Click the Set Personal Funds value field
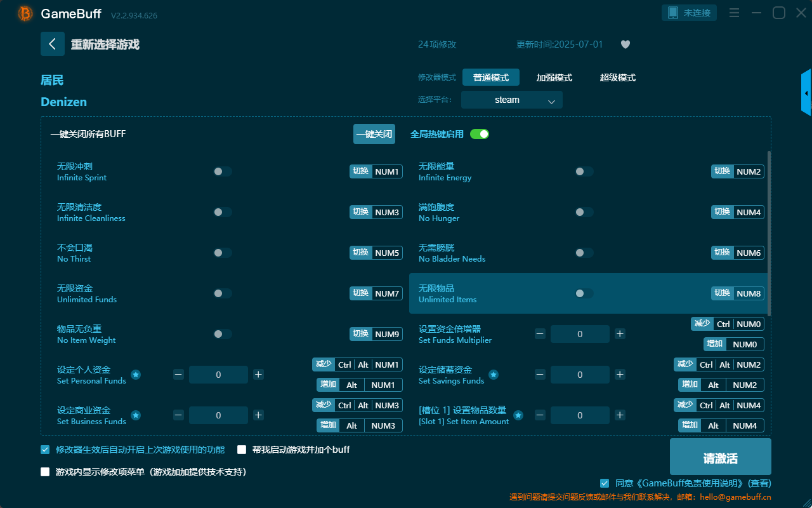 point(218,374)
